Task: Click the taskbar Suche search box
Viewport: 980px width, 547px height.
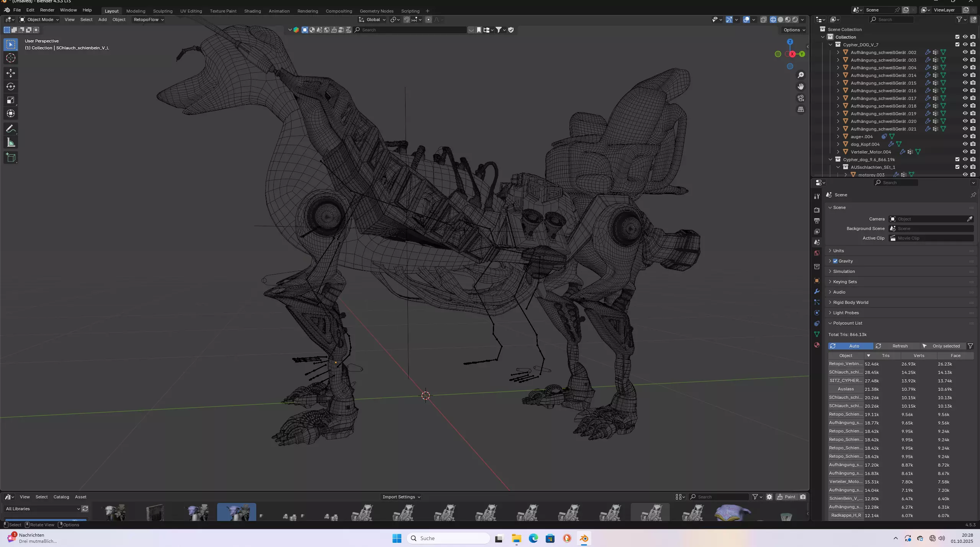Action: pyautogui.click(x=448, y=538)
